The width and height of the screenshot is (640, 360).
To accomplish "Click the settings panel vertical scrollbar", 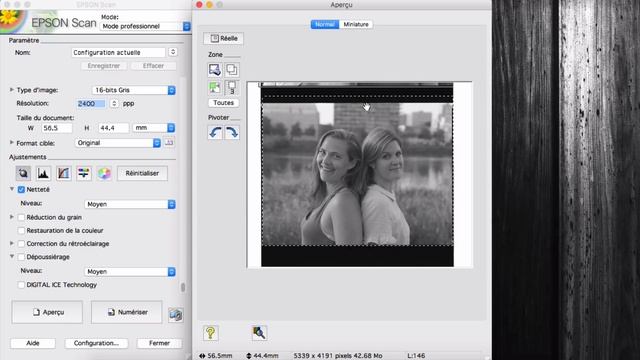I will 183,287.
